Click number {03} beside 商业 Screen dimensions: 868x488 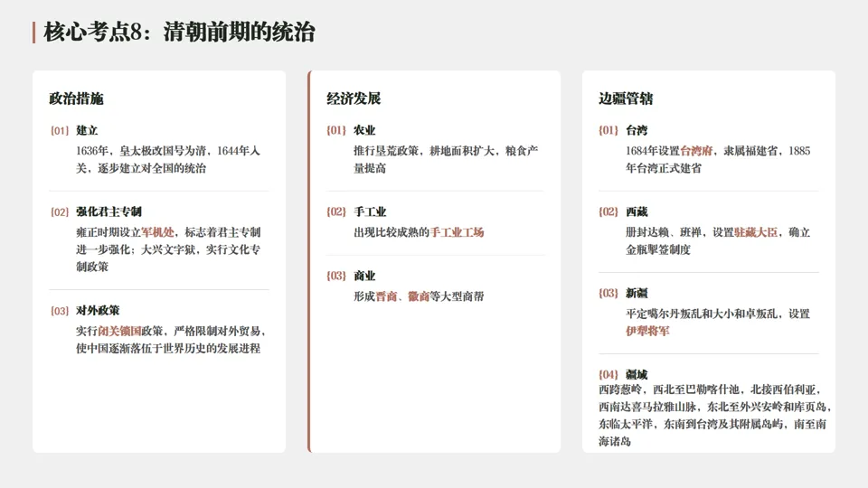[336, 277]
